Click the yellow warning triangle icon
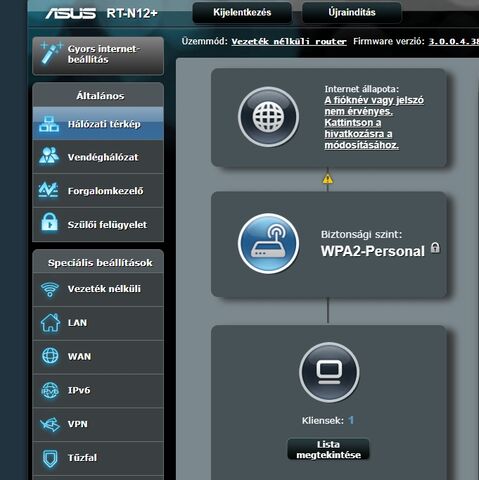 click(328, 179)
